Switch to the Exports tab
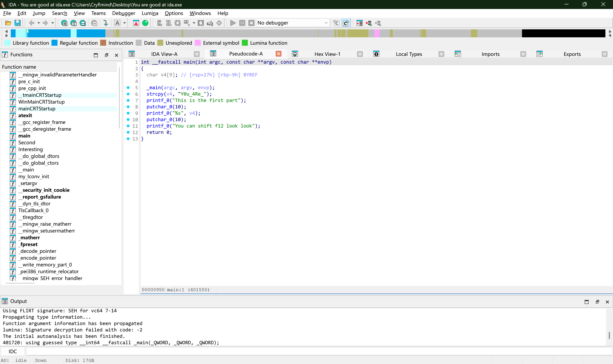 pos(572,54)
